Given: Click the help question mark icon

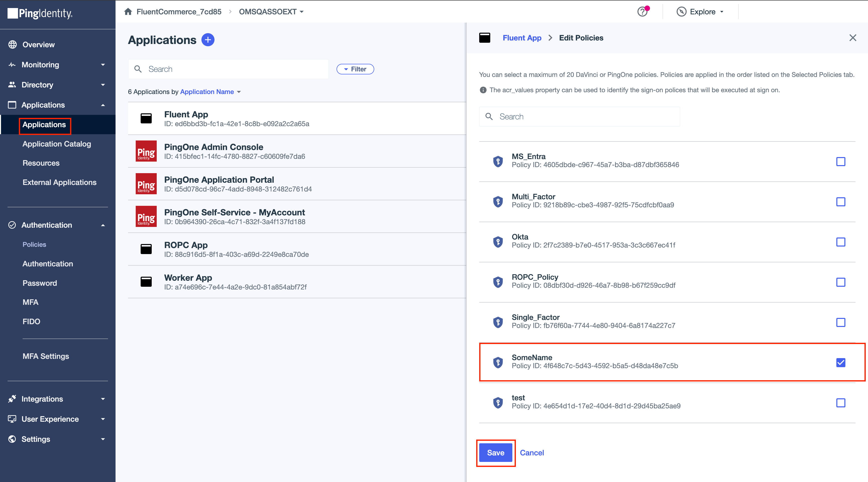Looking at the screenshot, I should pyautogui.click(x=642, y=12).
